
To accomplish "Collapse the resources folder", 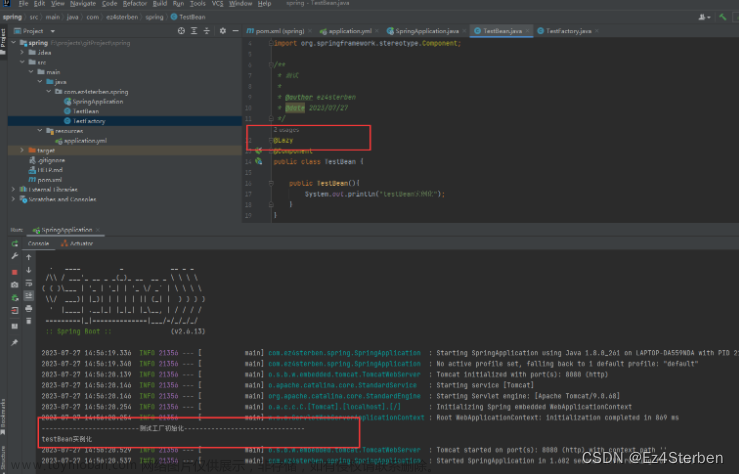I will coord(40,131).
